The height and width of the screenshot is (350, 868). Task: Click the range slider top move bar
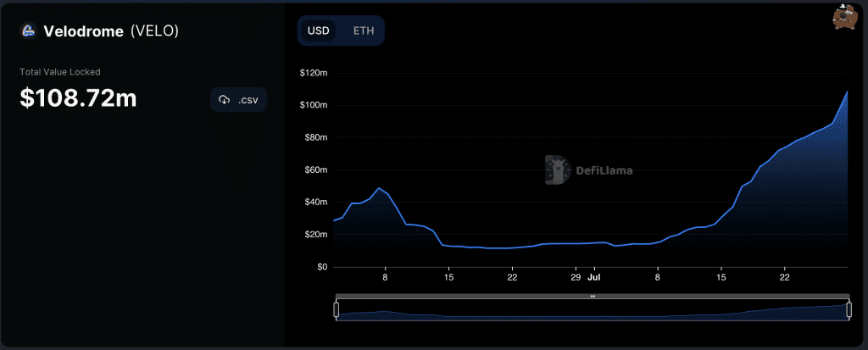593,297
